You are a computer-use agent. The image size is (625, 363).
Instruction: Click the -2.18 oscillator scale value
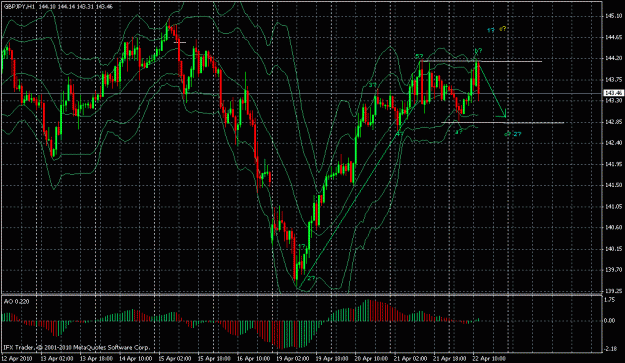click(x=610, y=349)
